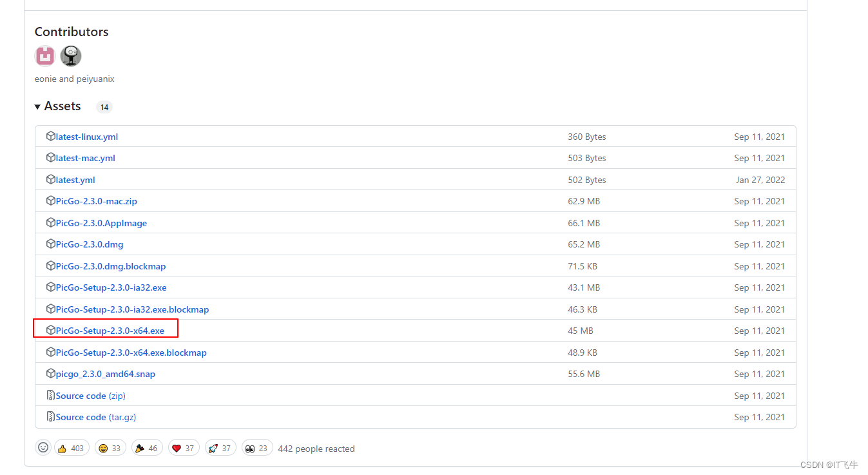Toggle thumbs up reaction with 403
868x475 pixels.
72,448
